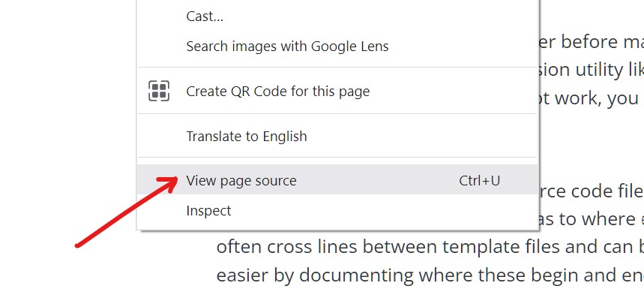Choose Search images with Google Lens
This screenshot has width=644, height=289.
pos(337,46)
